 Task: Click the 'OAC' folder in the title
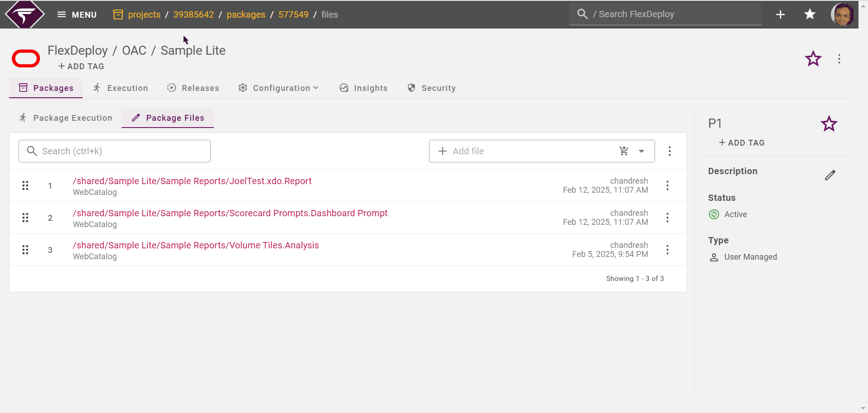[x=134, y=51]
